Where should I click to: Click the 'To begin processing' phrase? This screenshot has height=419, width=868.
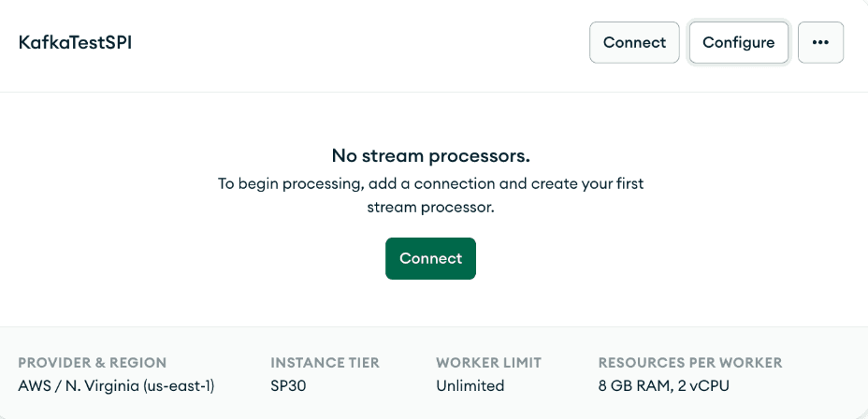[277, 183]
